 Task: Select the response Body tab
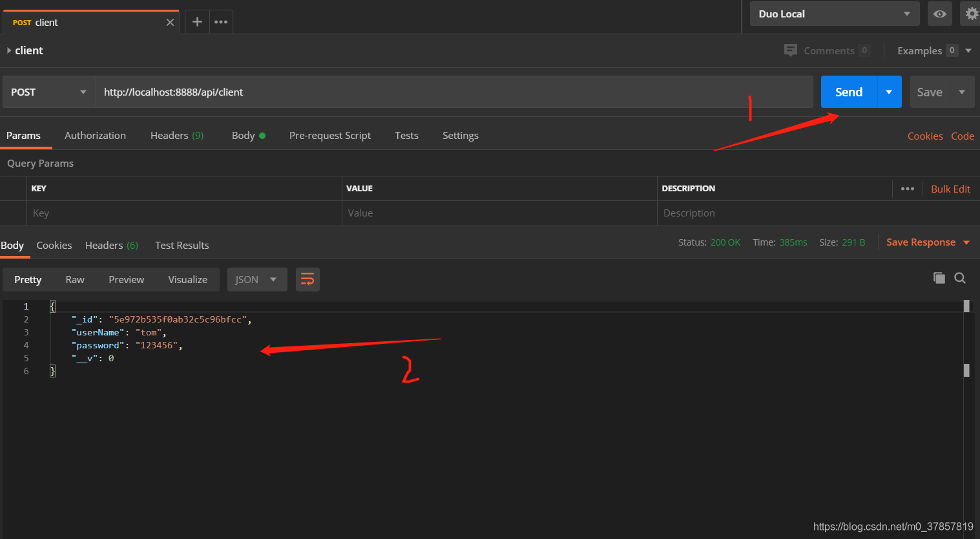click(12, 245)
